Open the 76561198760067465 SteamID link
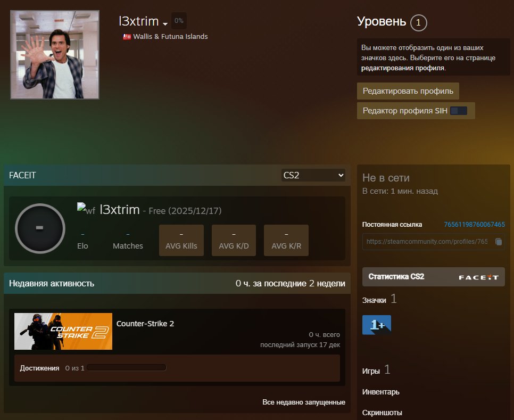The height and width of the screenshot is (420, 514). [474, 225]
